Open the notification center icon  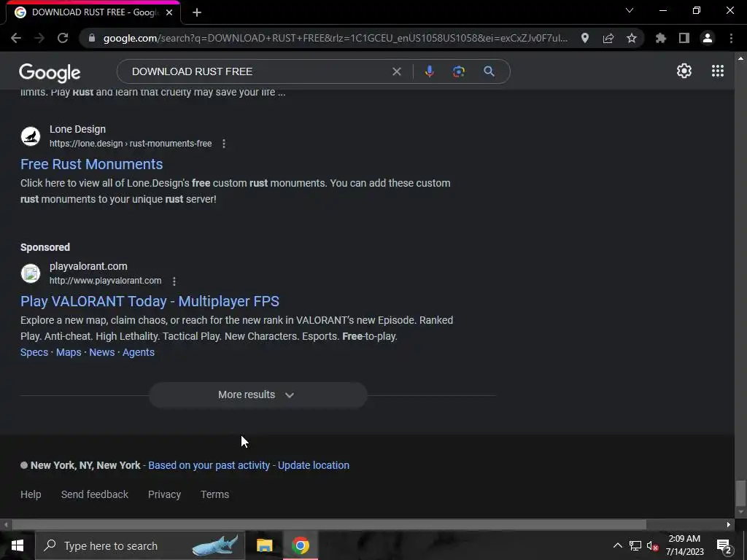click(724, 546)
